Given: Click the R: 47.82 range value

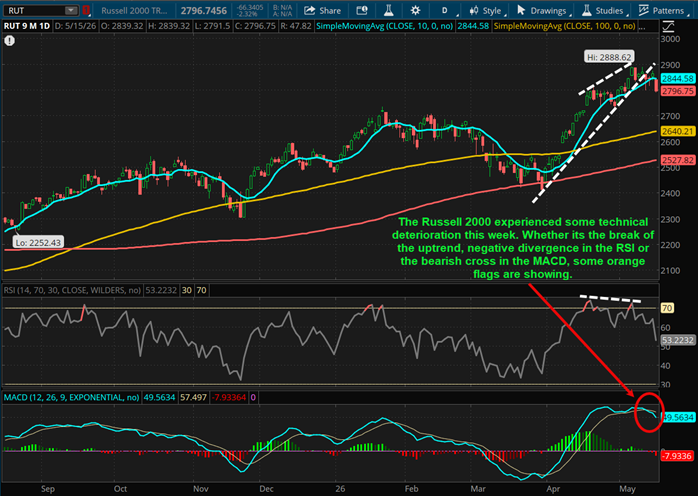Looking at the screenshot, I should point(296,26).
